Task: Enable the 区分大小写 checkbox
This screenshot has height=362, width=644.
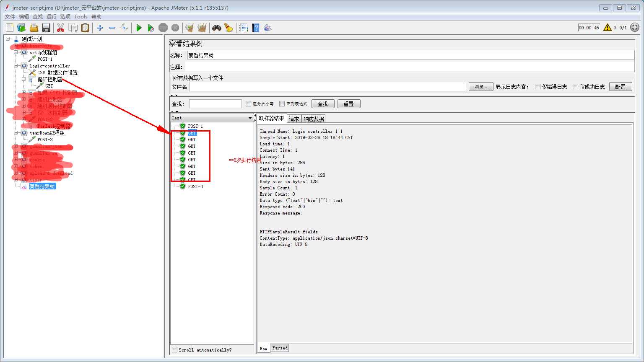Action: [248, 104]
